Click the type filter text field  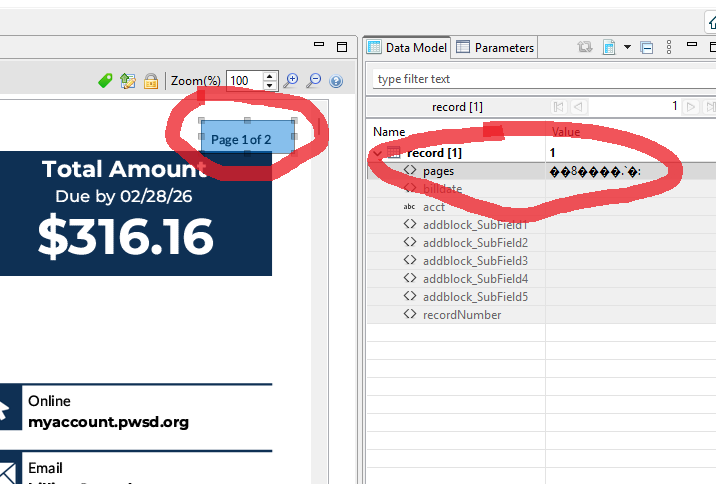point(540,79)
